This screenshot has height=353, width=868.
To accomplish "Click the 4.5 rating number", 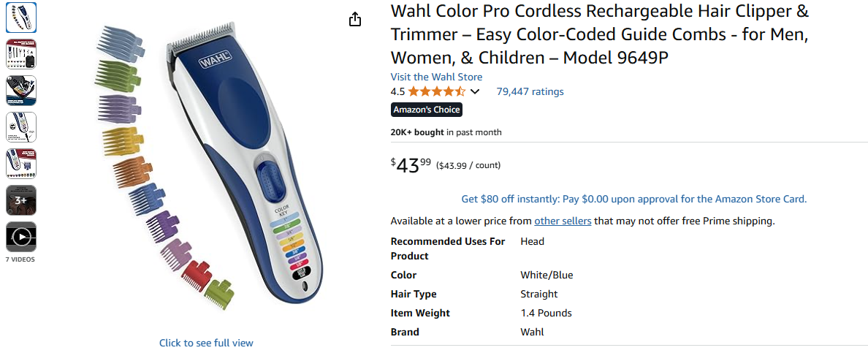I will [397, 91].
